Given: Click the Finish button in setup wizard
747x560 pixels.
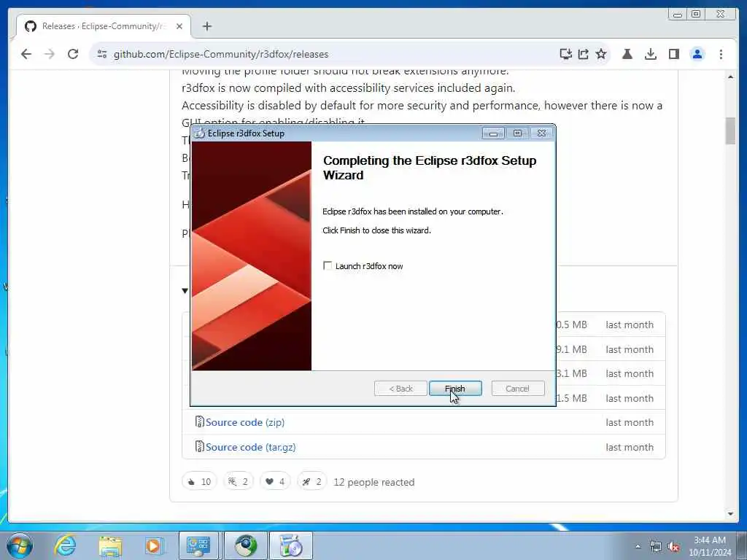Looking at the screenshot, I should pos(455,389).
